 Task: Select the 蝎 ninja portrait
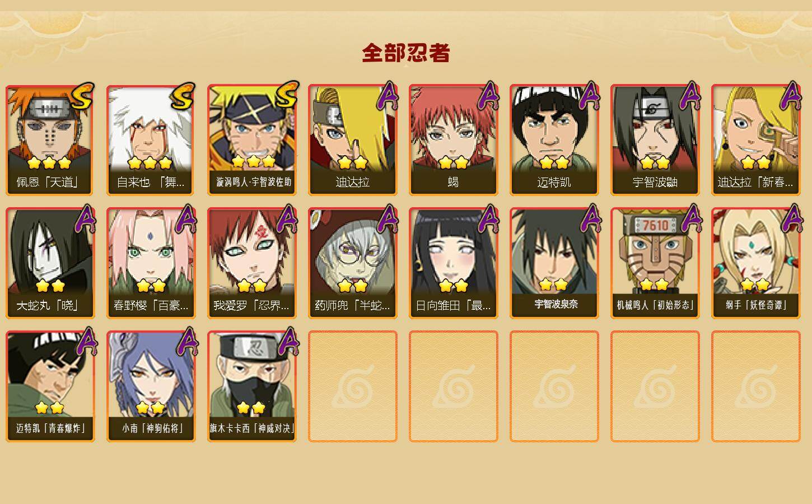(454, 140)
